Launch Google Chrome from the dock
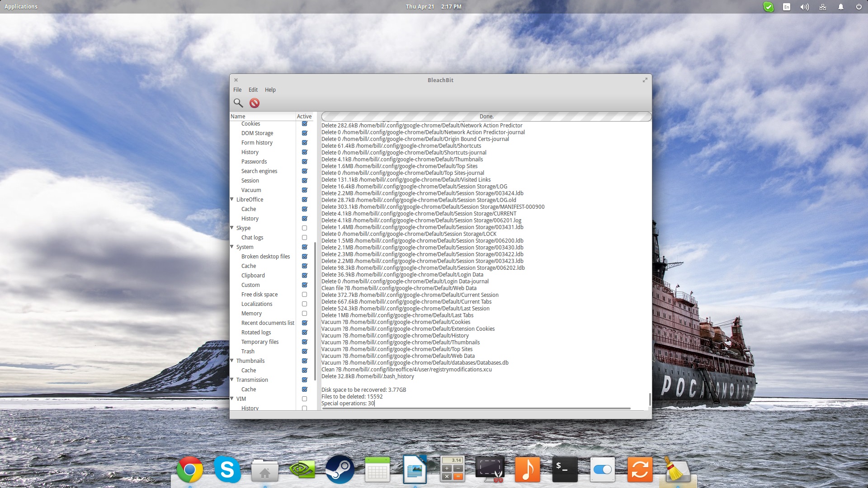Image resolution: width=868 pixels, height=488 pixels. 190,469
